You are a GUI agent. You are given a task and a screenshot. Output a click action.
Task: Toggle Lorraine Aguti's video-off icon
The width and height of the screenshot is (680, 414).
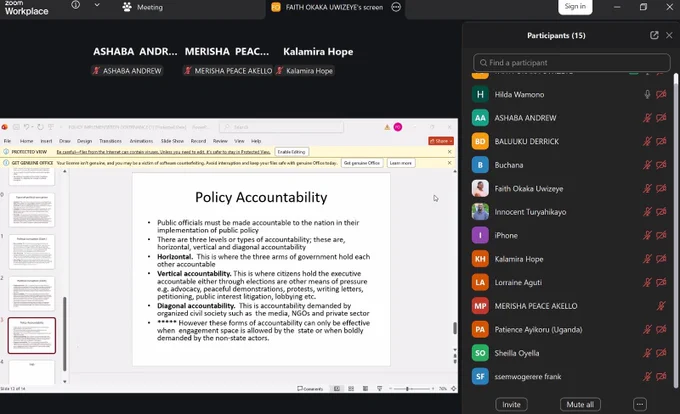[x=661, y=282]
